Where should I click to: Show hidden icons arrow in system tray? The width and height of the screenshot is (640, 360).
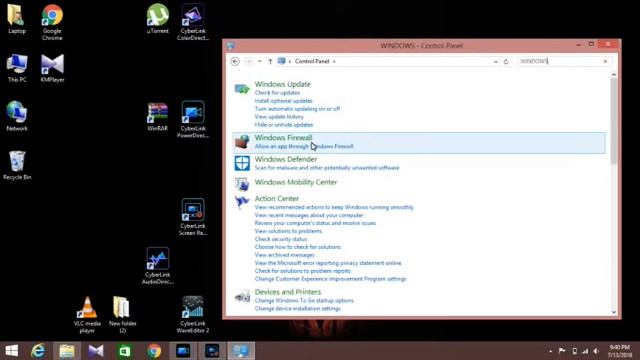pyautogui.click(x=550, y=351)
